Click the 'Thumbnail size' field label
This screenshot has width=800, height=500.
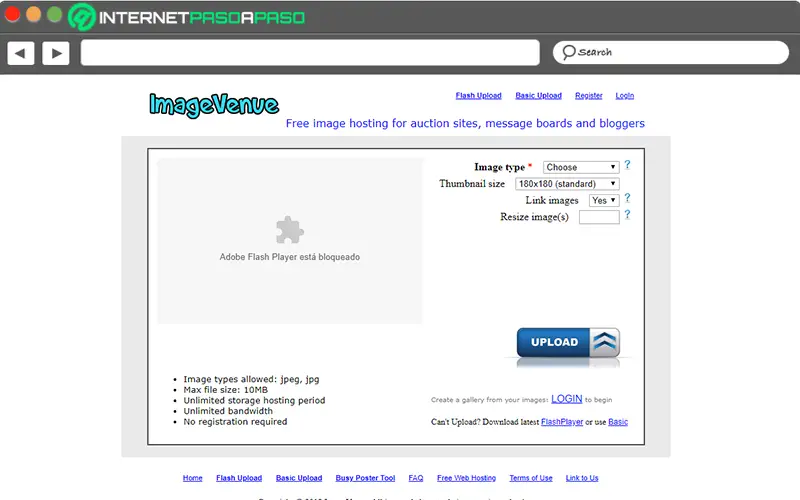point(472,184)
